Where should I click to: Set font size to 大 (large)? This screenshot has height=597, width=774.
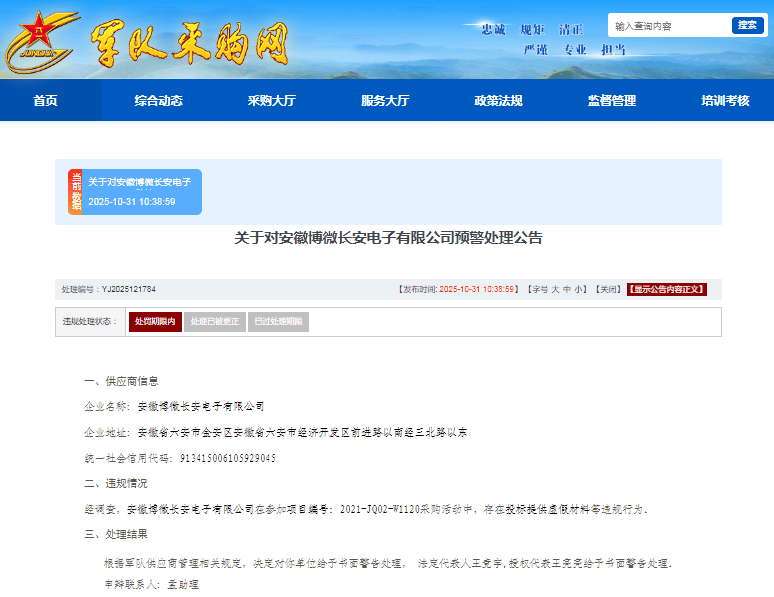[x=555, y=289]
